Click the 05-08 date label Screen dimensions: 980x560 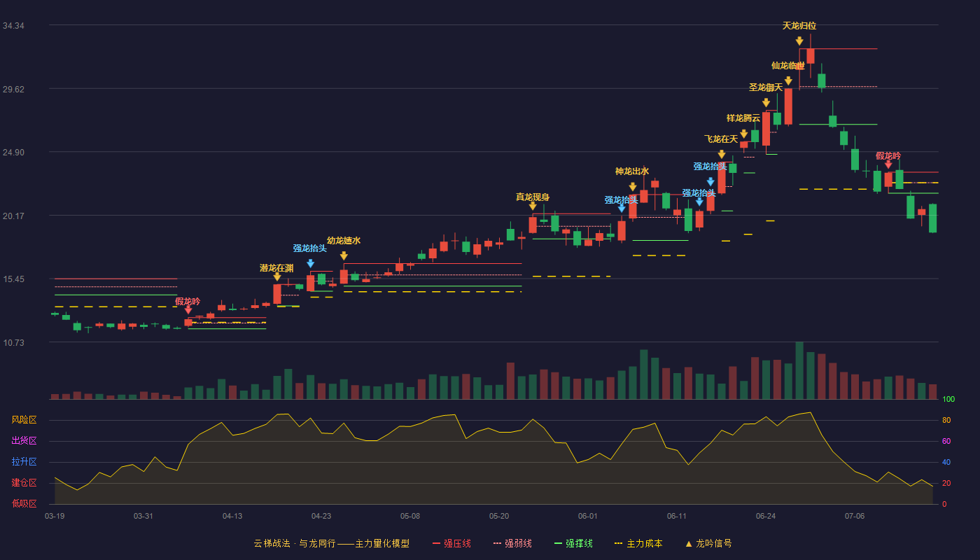point(410,516)
